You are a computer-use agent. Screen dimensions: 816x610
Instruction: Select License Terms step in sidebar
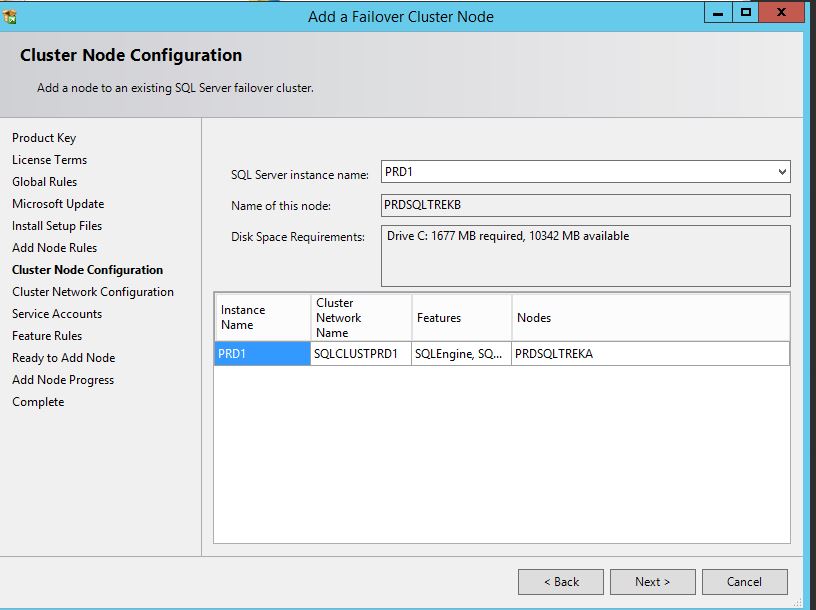[x=49, y=160]
